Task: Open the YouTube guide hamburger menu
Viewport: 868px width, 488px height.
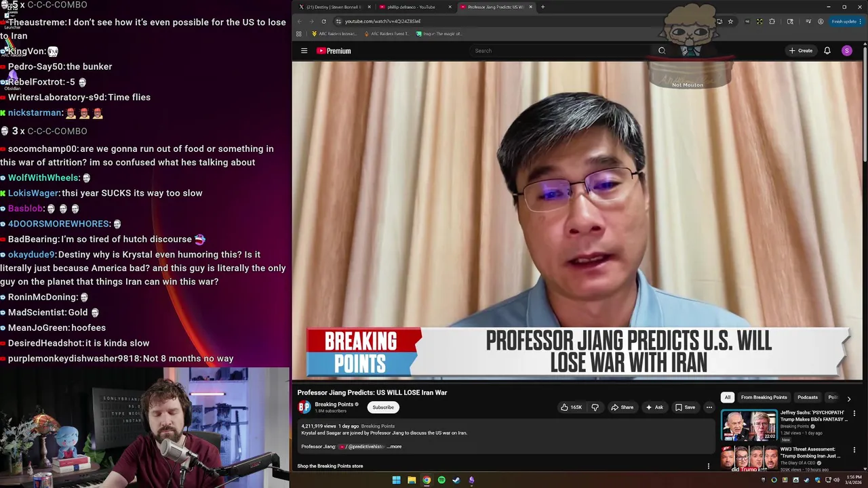Action: point(304,51)
